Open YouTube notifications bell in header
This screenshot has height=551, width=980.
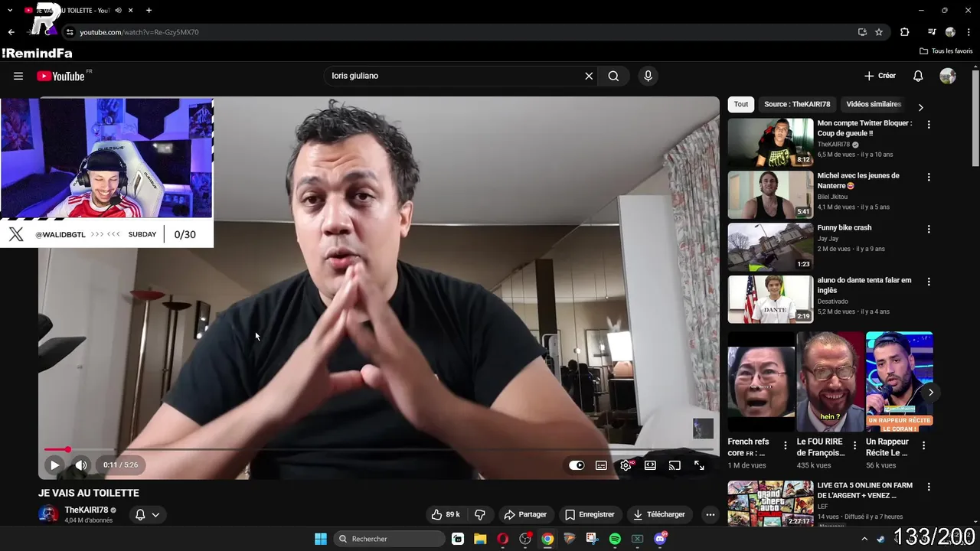pyautogui.click(x=918, y=76)
